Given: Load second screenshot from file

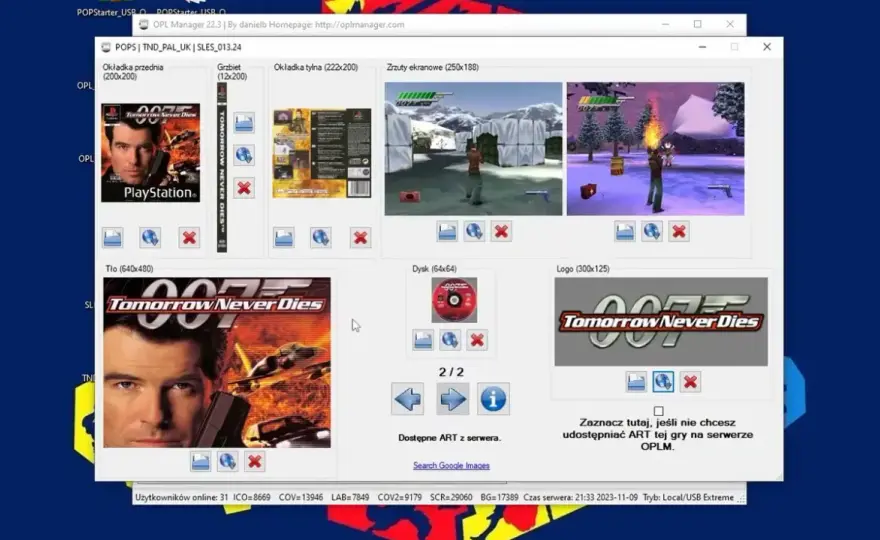Looking at the screenshot, I should point(625,231).
